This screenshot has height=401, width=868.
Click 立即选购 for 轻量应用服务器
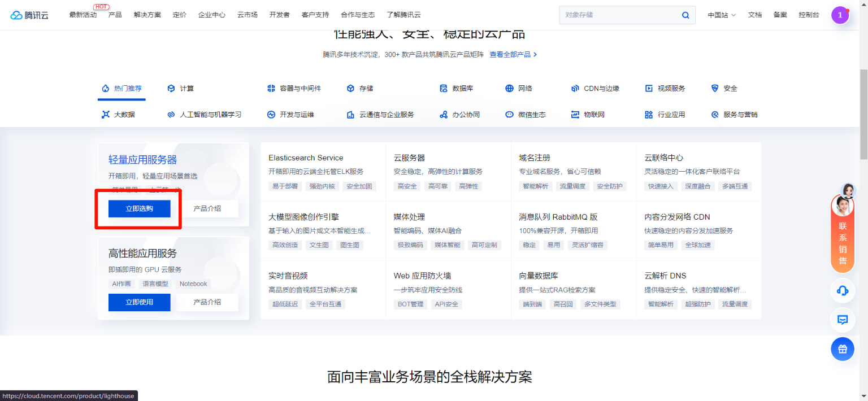139,208
